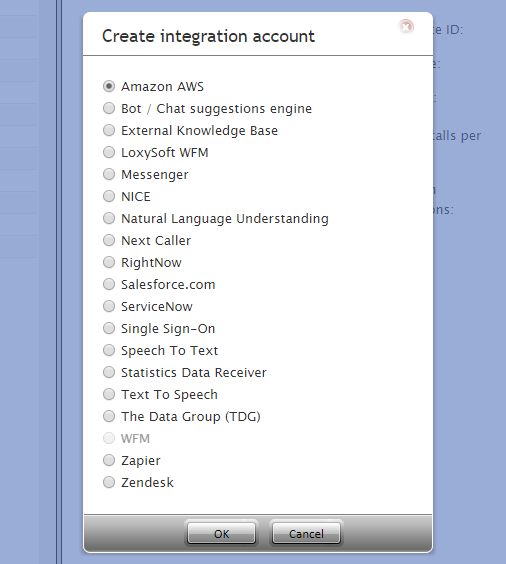Select the Amazon AWS radio button
Screen dimensions: 506x564
click(x=109, y=86)
